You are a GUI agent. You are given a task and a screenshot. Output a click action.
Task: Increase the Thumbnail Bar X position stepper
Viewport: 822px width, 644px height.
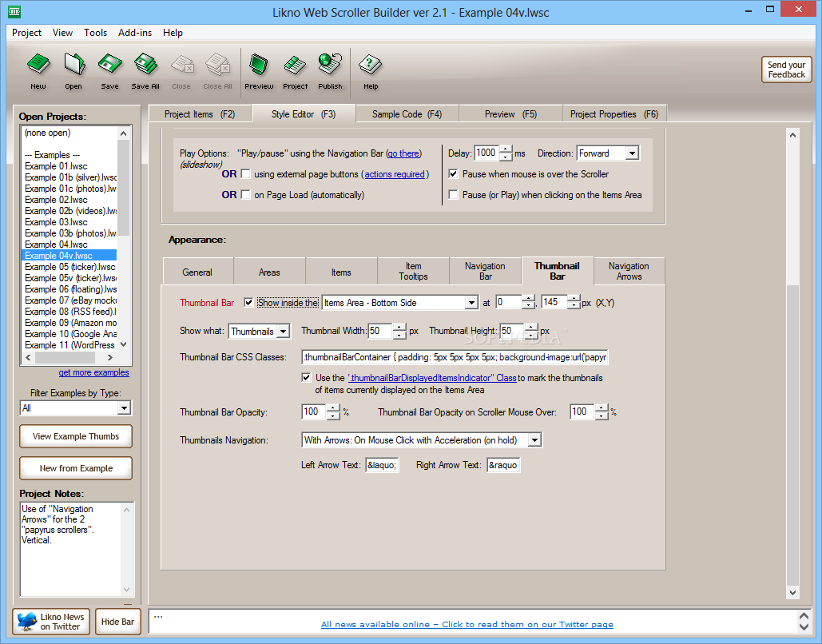[x=529, y=298]
